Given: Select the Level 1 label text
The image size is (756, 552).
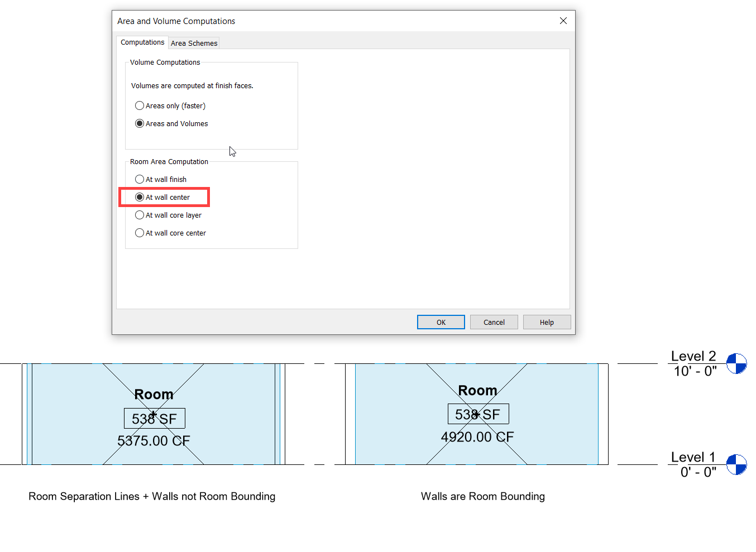Looking at the screenshot, I should coord(693,457).
